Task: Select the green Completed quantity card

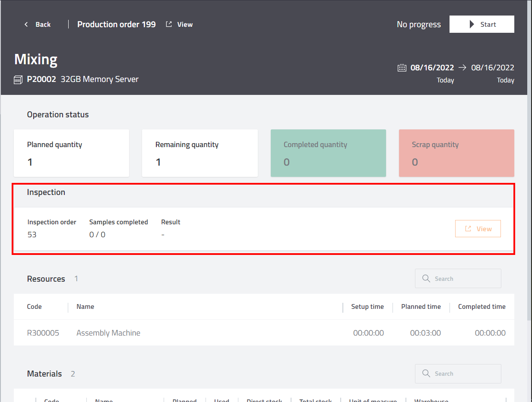Action: [328, 153]
